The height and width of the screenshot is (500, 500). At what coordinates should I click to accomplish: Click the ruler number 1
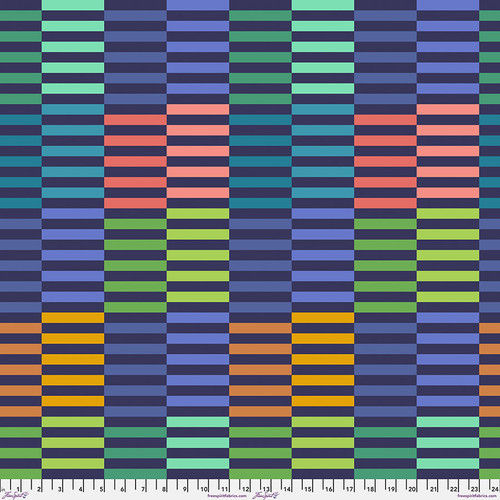19,489
